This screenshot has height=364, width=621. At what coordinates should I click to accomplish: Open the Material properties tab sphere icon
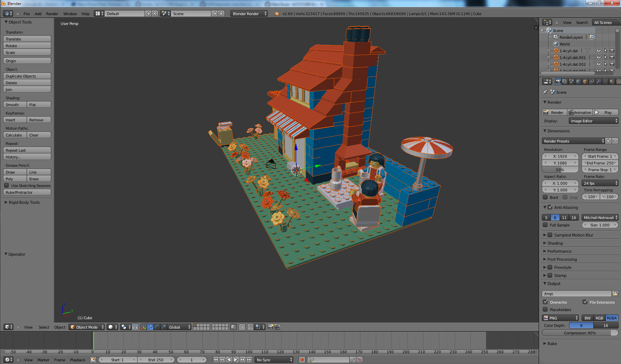click(612, 82)
